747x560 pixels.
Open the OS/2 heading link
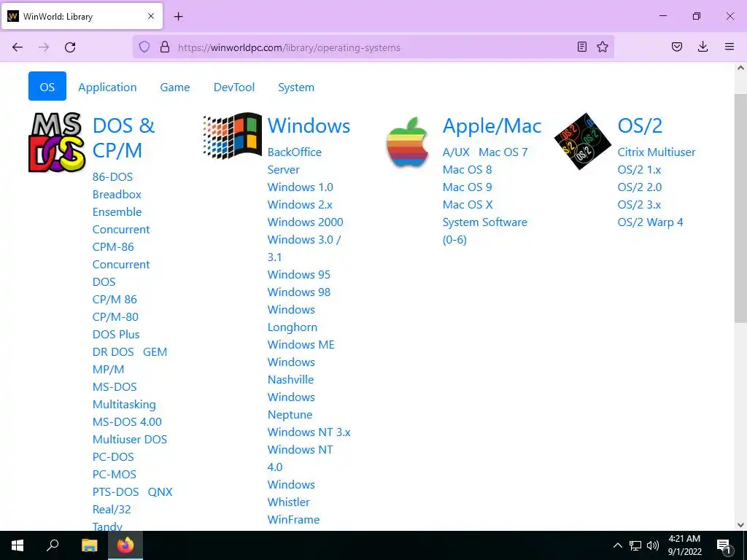640,125
